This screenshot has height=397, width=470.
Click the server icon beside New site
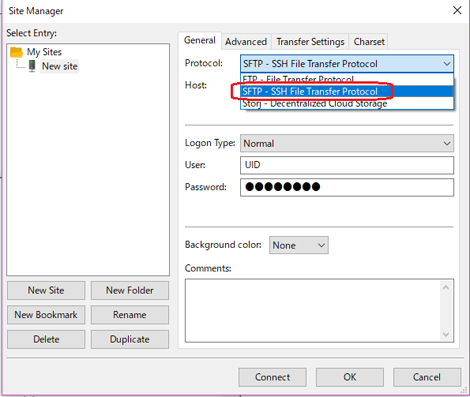32,66
